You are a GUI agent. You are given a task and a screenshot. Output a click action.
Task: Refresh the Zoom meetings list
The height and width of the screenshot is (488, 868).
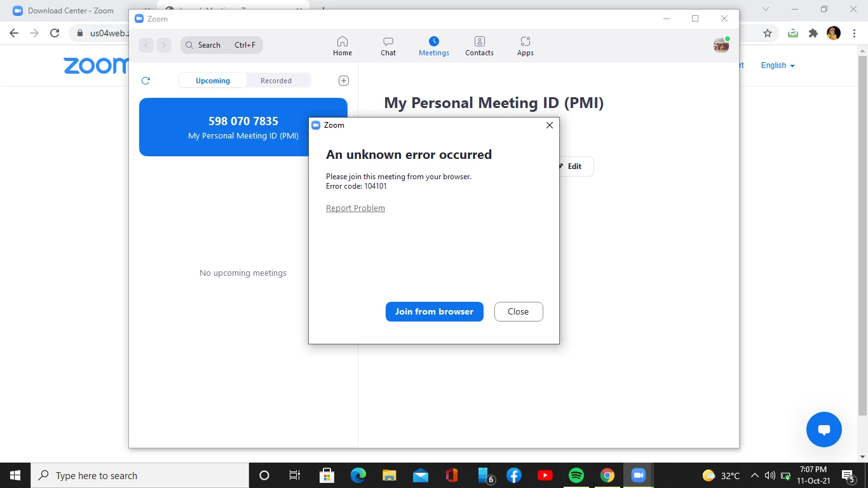[x=146, y=81]
